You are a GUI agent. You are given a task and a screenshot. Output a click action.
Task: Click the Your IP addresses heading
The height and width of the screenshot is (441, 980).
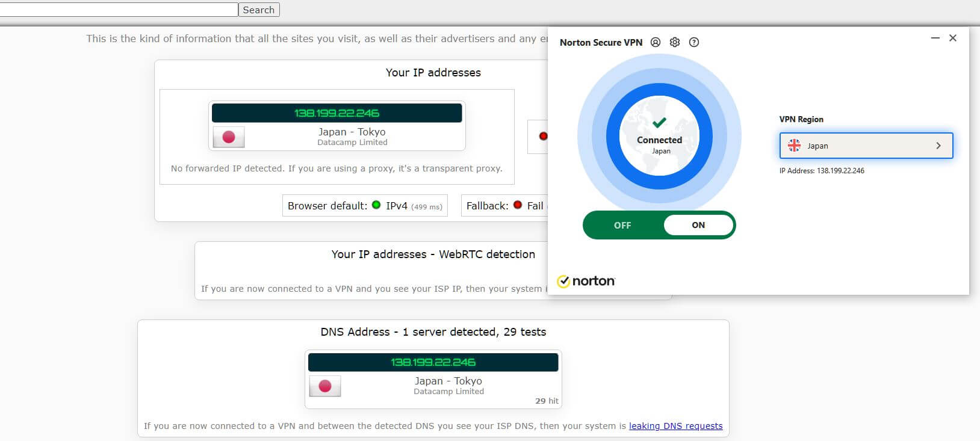[x=433, y=73]
